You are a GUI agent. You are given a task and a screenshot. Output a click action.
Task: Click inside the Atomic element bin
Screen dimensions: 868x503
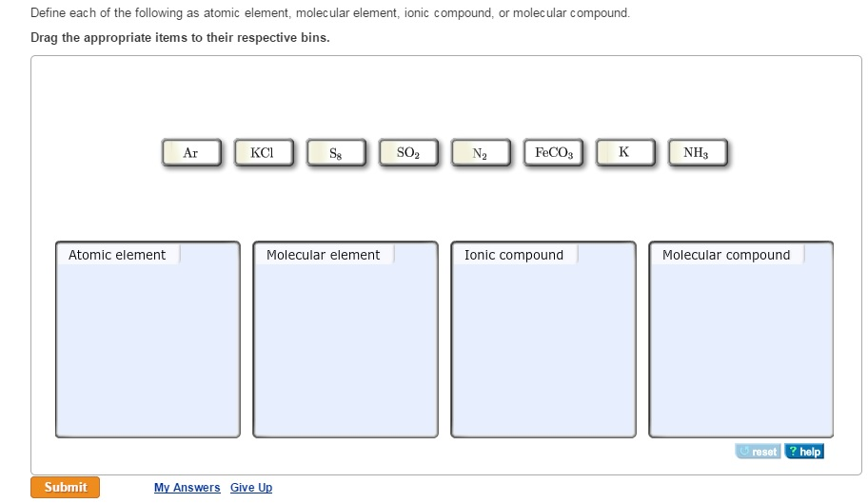[x=148, y=352]
